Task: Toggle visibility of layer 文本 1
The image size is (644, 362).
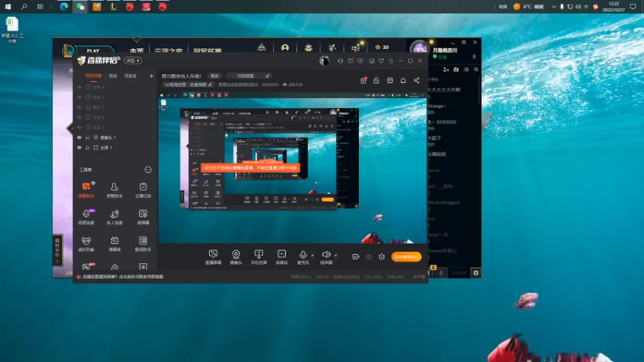Action: click(x=79, y=127)
